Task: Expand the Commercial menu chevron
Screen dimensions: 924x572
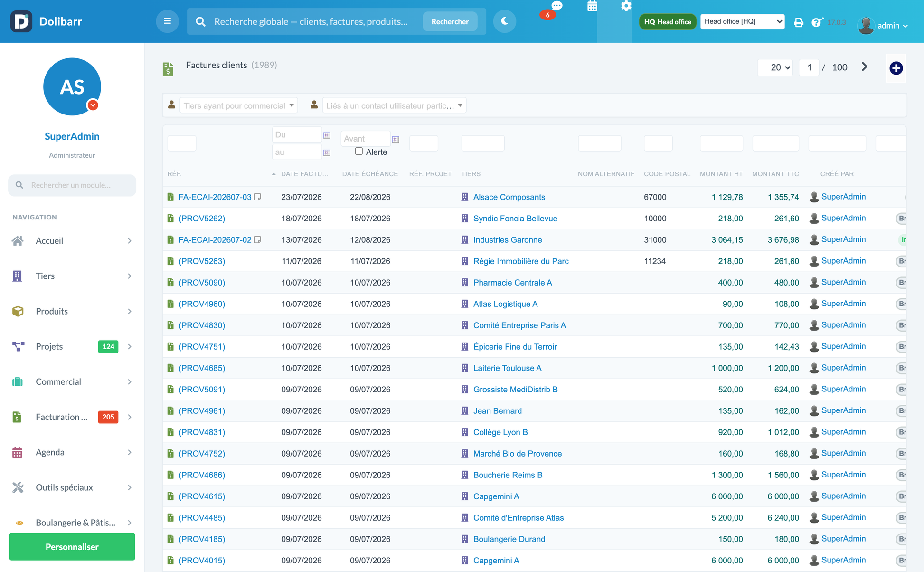Action: tap(130, 381)
